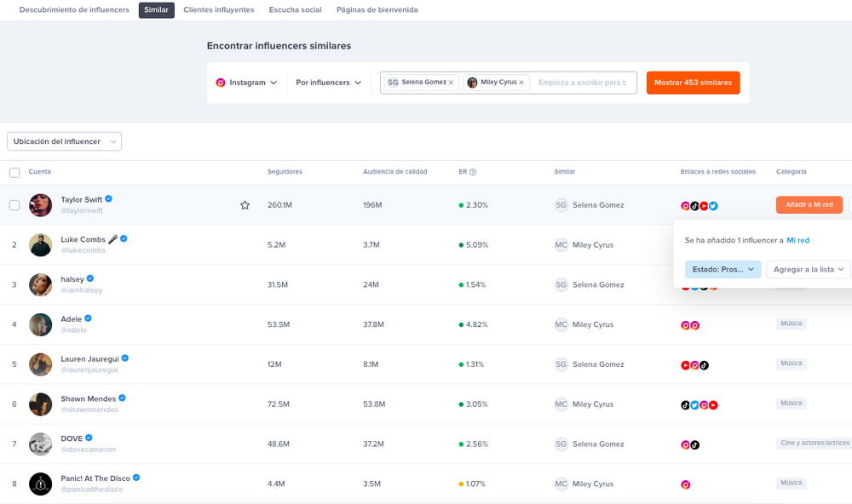Click the Audiencia de calidad header
Image resolution: width=852 pixels, height=504 pixels.
point(395,172)
